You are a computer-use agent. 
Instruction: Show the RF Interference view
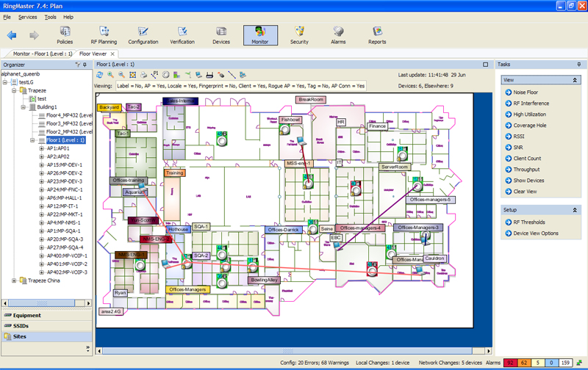531,103
